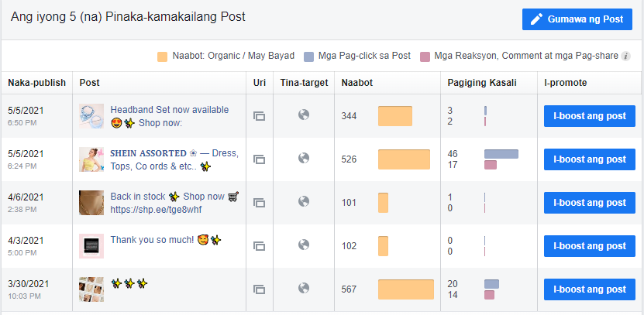Open the SHEIN ASSORTED post thumbnail
The width and height of the screenshot is (644, 315).
click(x=91, y=159)
